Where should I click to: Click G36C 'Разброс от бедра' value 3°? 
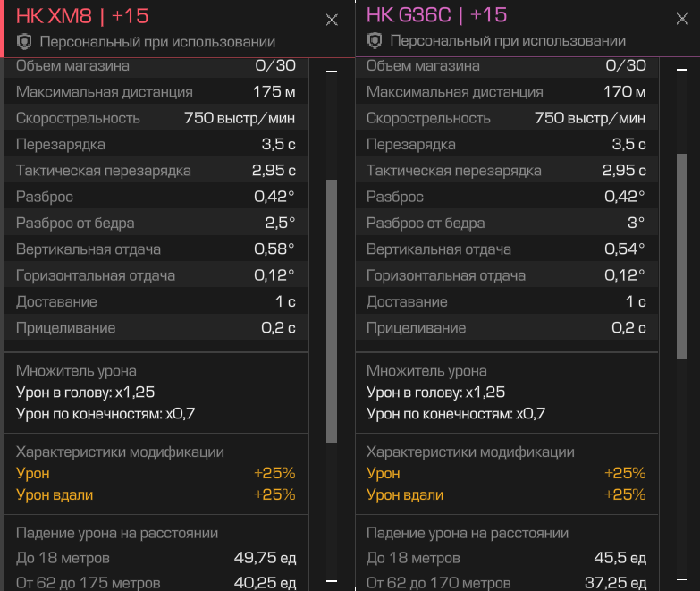(x=637, y=223)
